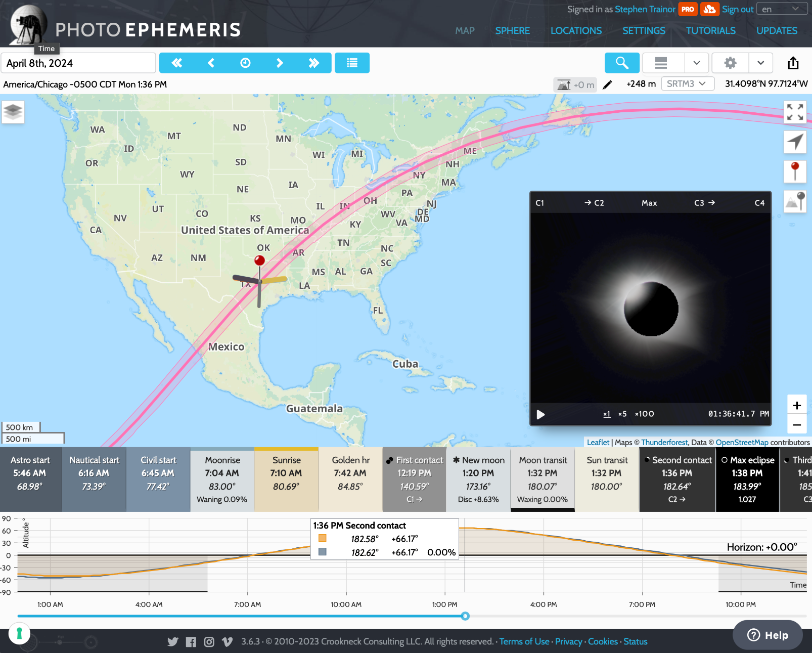Click the time slider handle

(465, 616)
